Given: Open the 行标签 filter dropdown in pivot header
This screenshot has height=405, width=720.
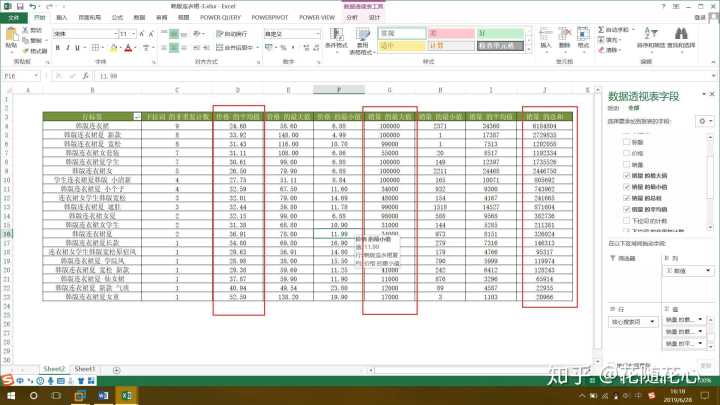Looking at the screenshot, I should tap(137, 117).
